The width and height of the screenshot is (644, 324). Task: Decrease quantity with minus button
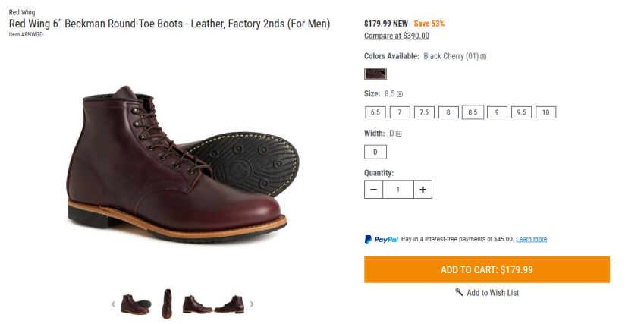[x=373, y=189]
